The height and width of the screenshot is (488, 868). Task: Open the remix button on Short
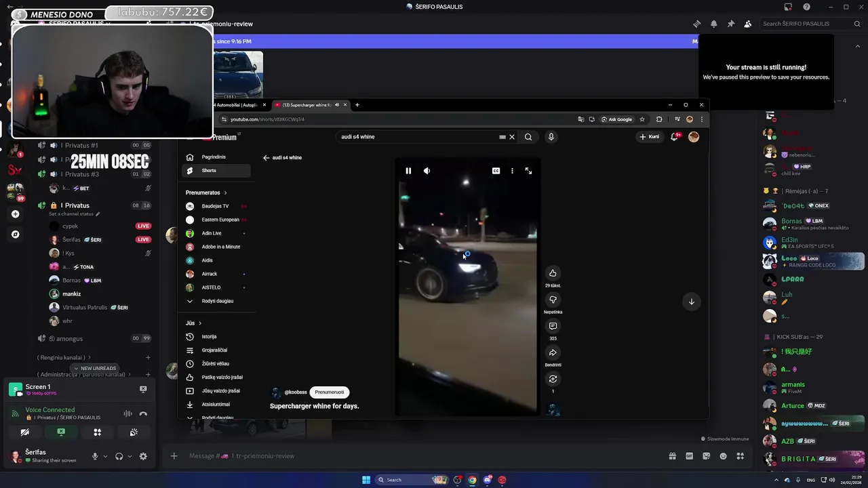click(553, 379)
